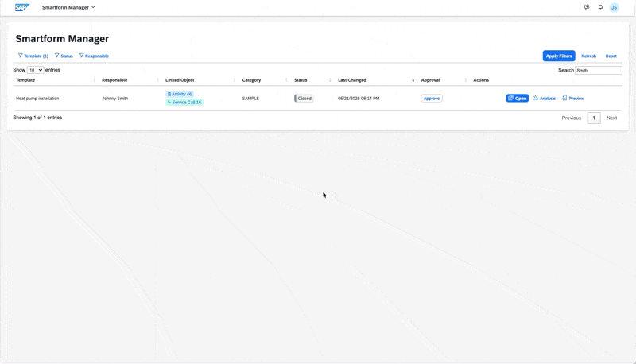Open the Show entries count dropdown
Image resolution: width=636 pixels, height=364 pixels.
36,70
